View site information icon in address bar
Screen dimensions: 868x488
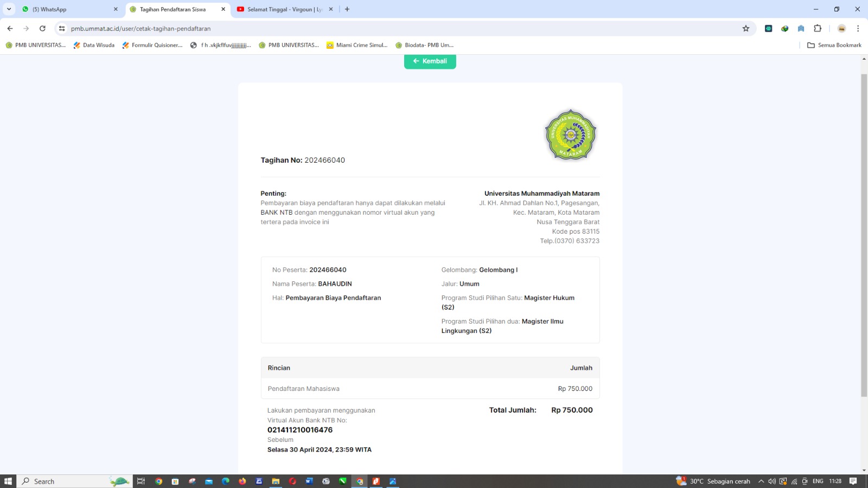pos(62,29)
